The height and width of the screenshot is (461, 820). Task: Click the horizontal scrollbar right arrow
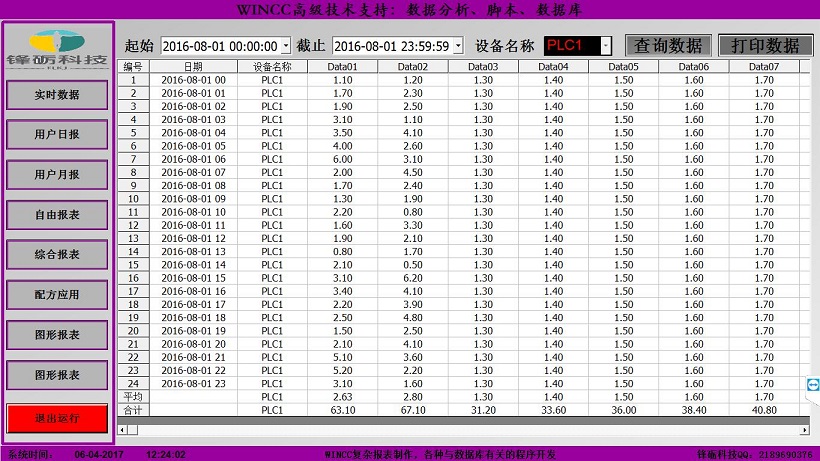point(804,430)
